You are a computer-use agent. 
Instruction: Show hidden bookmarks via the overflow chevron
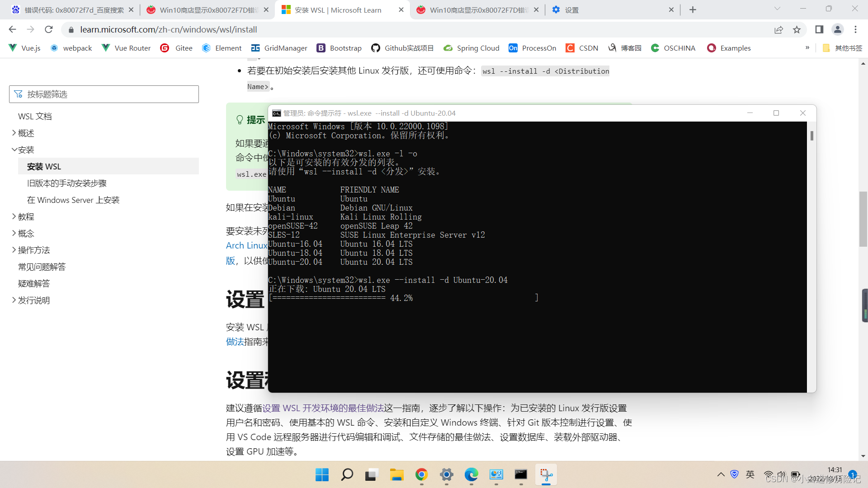[807, 48]
